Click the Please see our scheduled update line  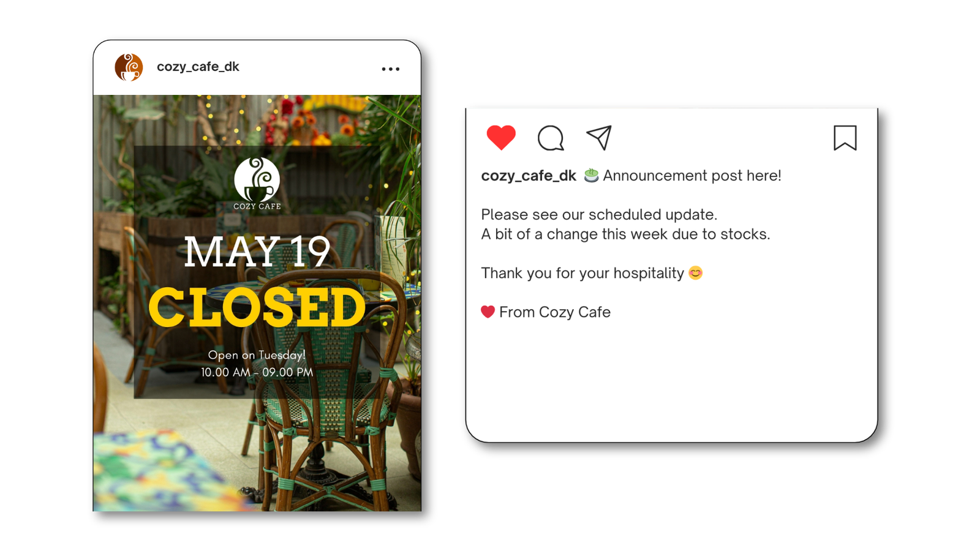[599, 215]
